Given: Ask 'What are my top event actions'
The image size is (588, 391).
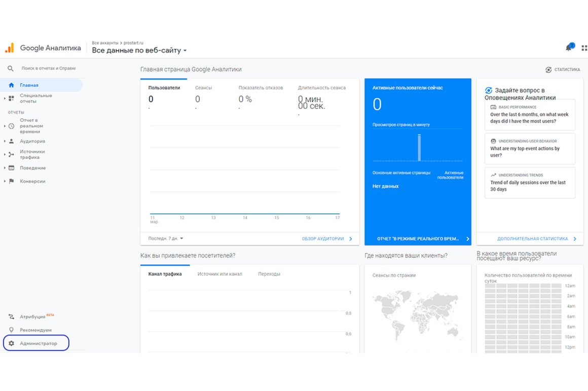Looking at the screenshot, I should point(530,149).
